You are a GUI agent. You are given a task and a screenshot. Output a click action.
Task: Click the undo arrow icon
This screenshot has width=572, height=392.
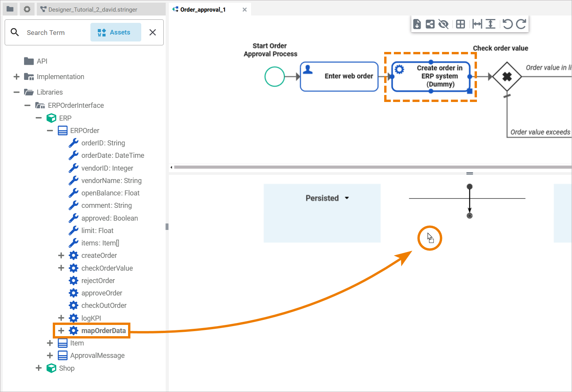(508, 24)
